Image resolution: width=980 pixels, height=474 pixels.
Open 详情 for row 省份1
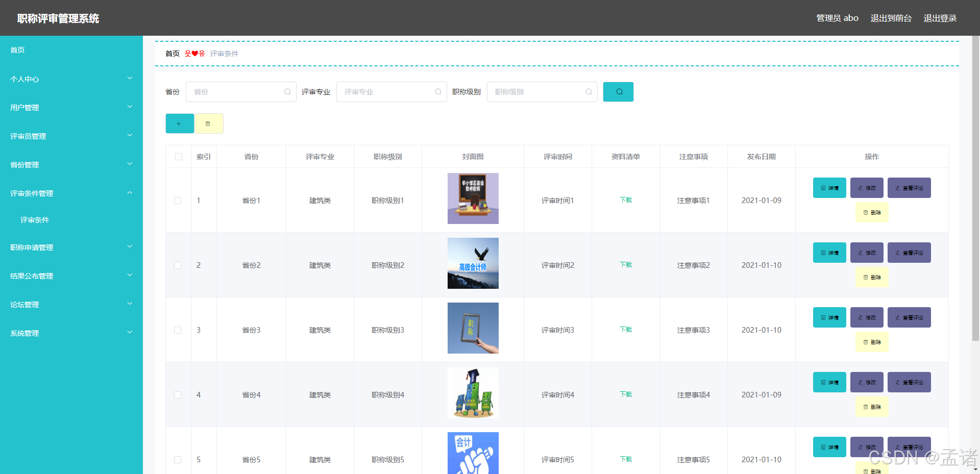[x=829, y=188]
